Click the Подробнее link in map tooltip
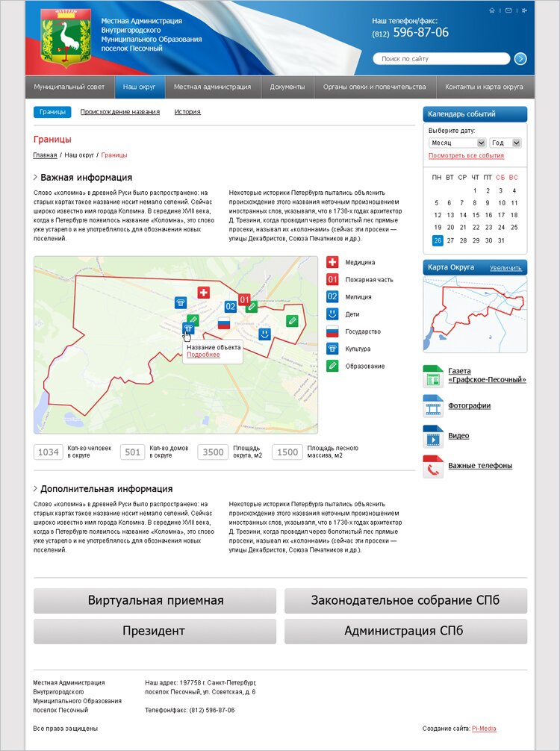Image resolution: width=560 pixels, height=751 pixels. point(203,355)
